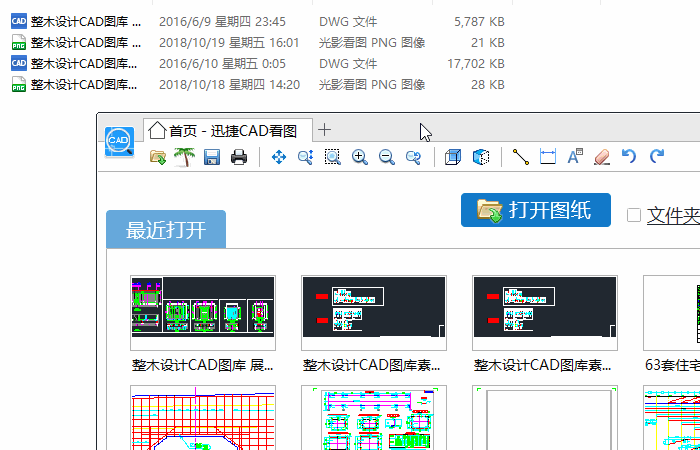This screenshot has width=700, height=450.
Task: Click the 21 KB size cell
Action: coord(488,43)
